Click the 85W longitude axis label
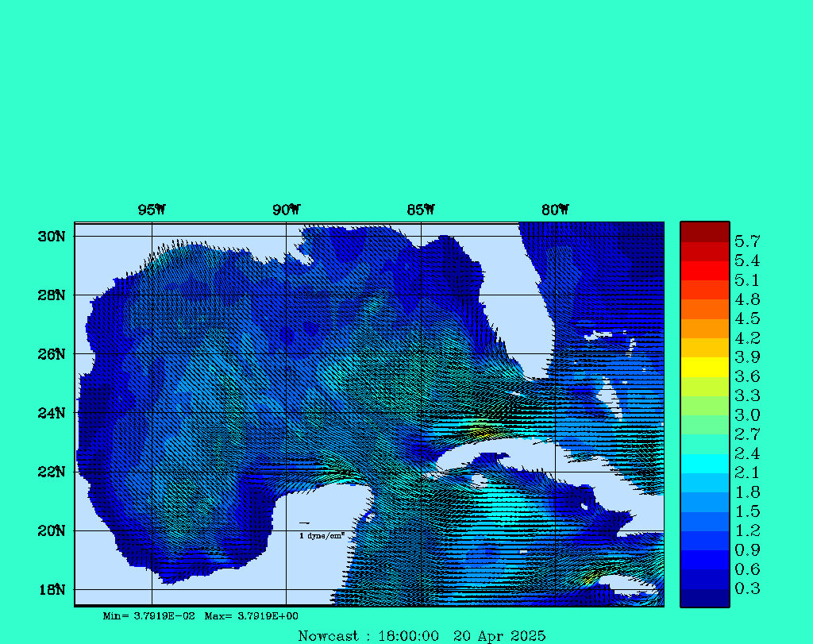The image size is (813, 644). (x=421, y=210)
